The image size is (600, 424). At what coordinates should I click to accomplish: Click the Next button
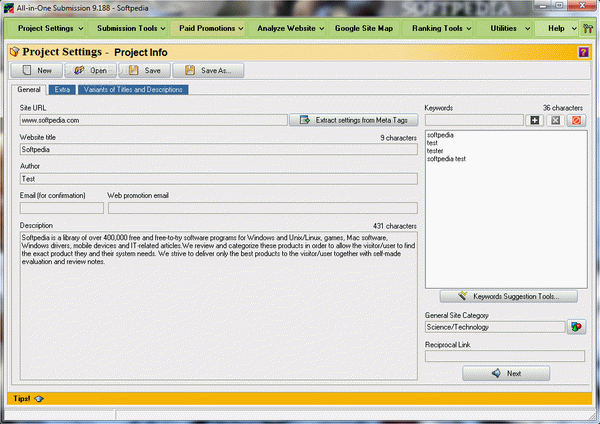(x=506, y=373)
